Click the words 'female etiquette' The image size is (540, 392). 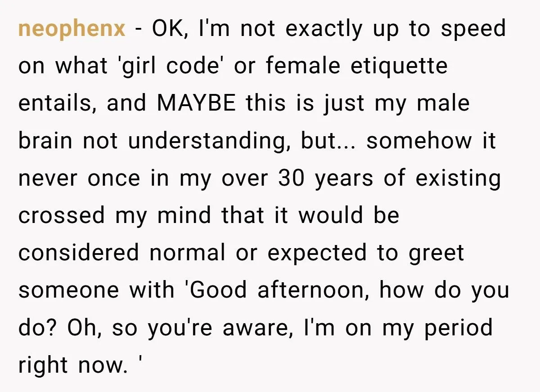click(356, 67)
